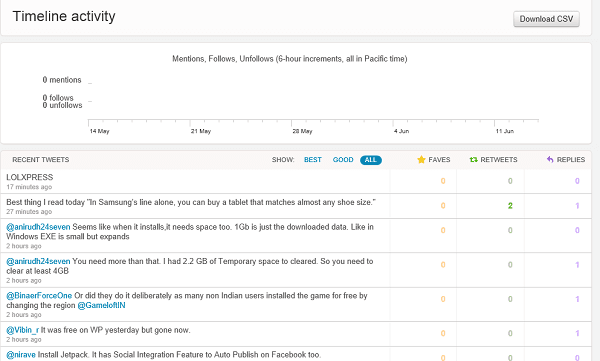Click 'It was free on WP yesterday' tweet text
This screenshot has width=600, height=361.
click(x=116, y=330)
